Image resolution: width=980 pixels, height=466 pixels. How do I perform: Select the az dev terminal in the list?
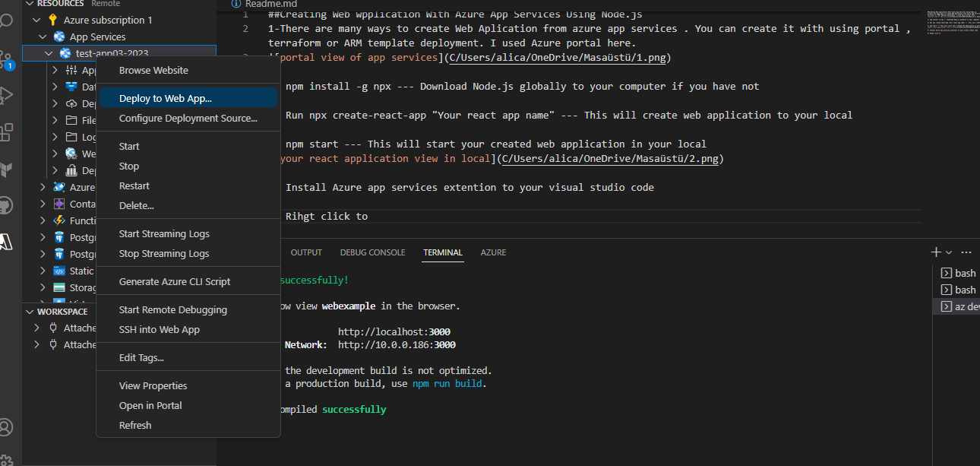963,306
